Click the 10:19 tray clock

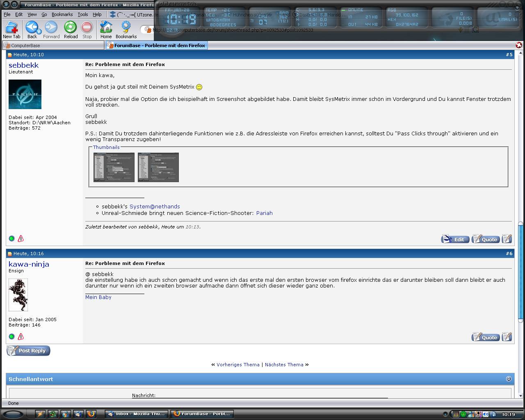[x=508, y=414]
